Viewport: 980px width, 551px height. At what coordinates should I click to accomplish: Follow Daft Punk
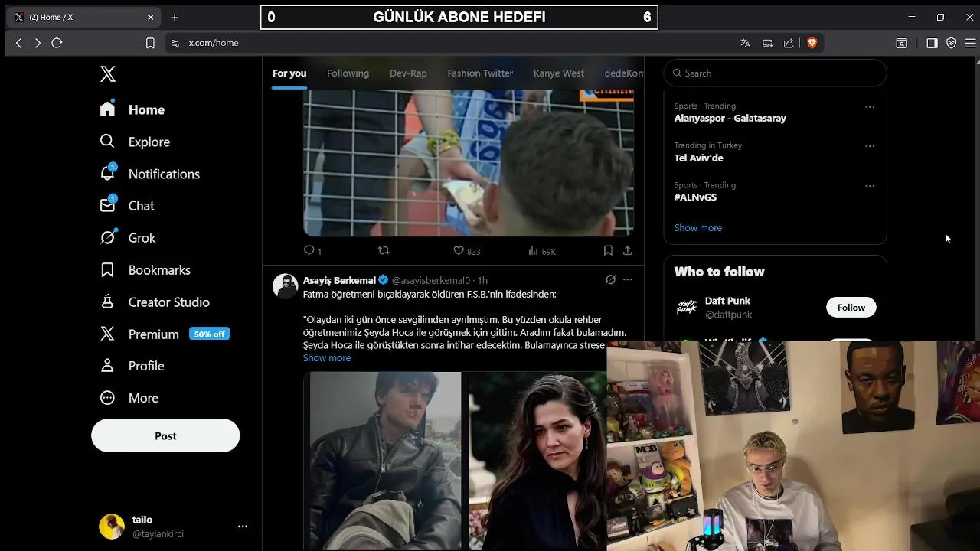(x=851, y=308)
